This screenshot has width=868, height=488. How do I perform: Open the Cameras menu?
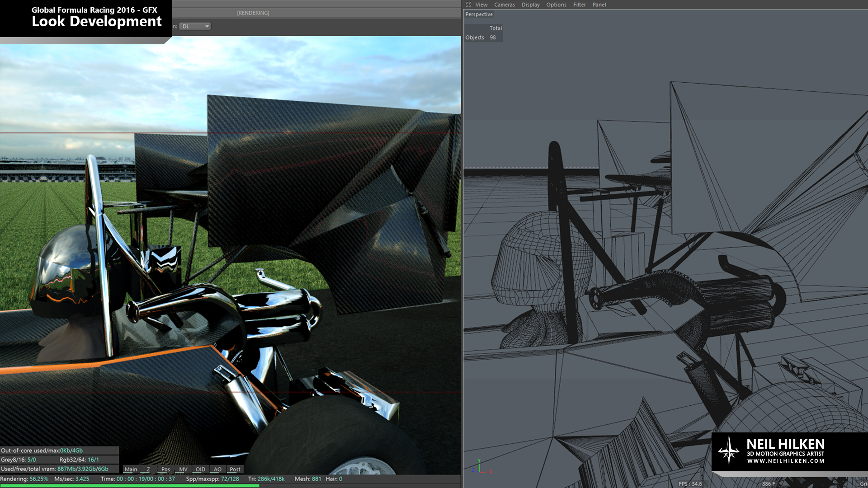click(x=505, y=5)
